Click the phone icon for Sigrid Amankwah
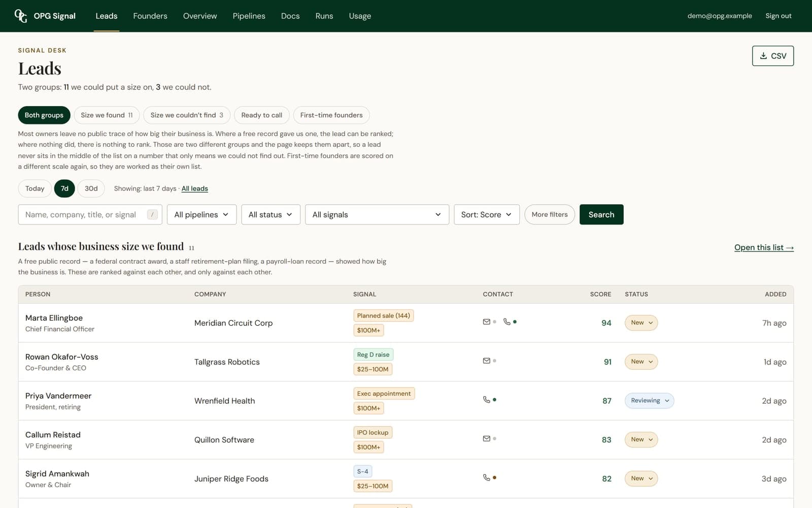 coord(487,478)
